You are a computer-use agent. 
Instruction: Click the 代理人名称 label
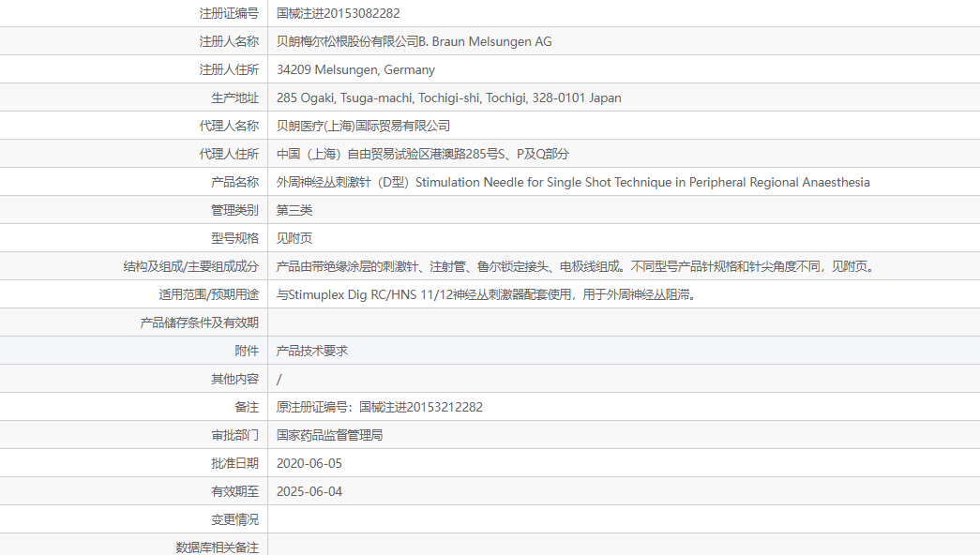point(229,126)
